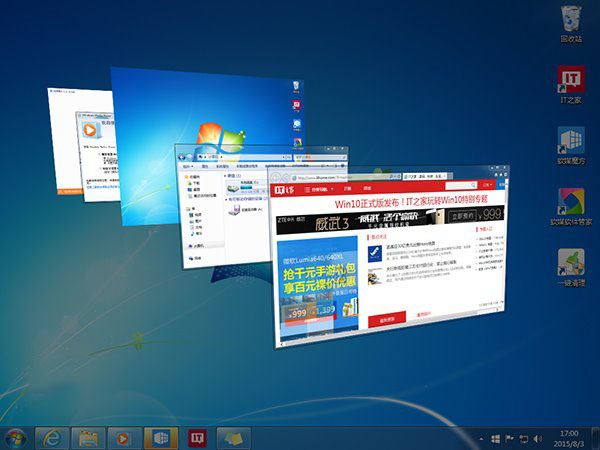Click the 软媒魔方 taskbar button
This screenshot has width=600, height=450.
160,438
